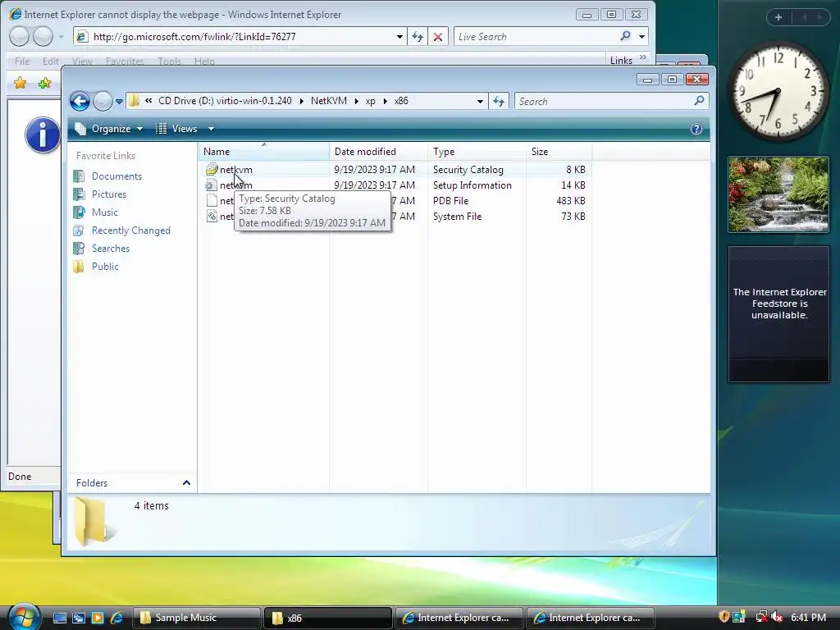Open Internet Explorer Edit menu
This screenshot has height=630, width=840.
point(51,61)
